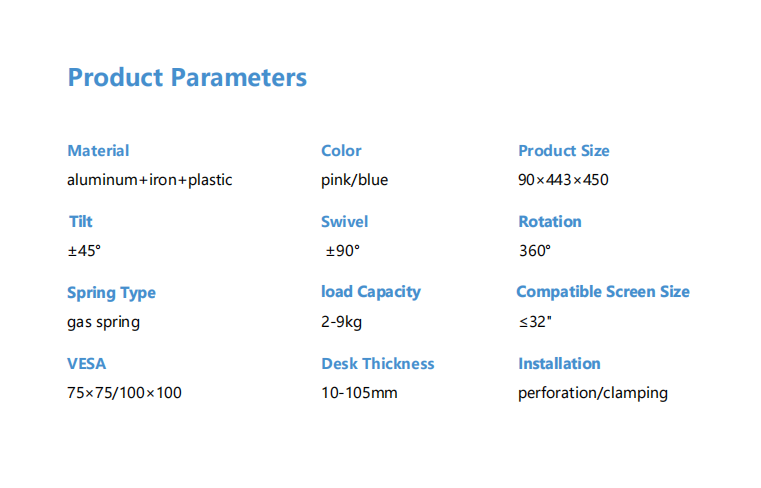Image resolution: width=761 pixels, height=488 pixels.
Task: Select the load Capacity label
Action: coord(371,292)
